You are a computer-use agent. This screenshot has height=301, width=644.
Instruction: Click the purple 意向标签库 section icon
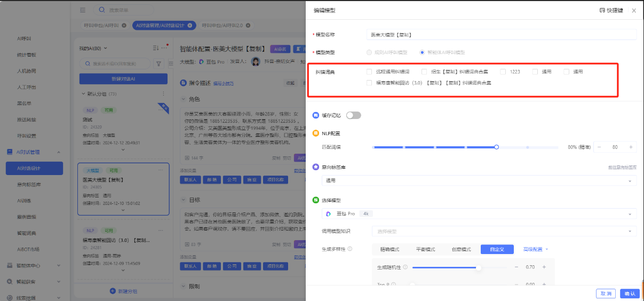pos(316,167)
